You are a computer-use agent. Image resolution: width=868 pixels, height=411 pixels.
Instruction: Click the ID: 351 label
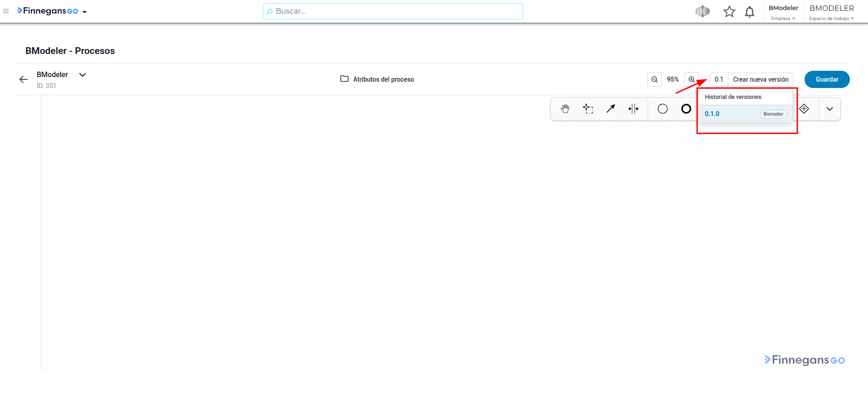(46, 86)
